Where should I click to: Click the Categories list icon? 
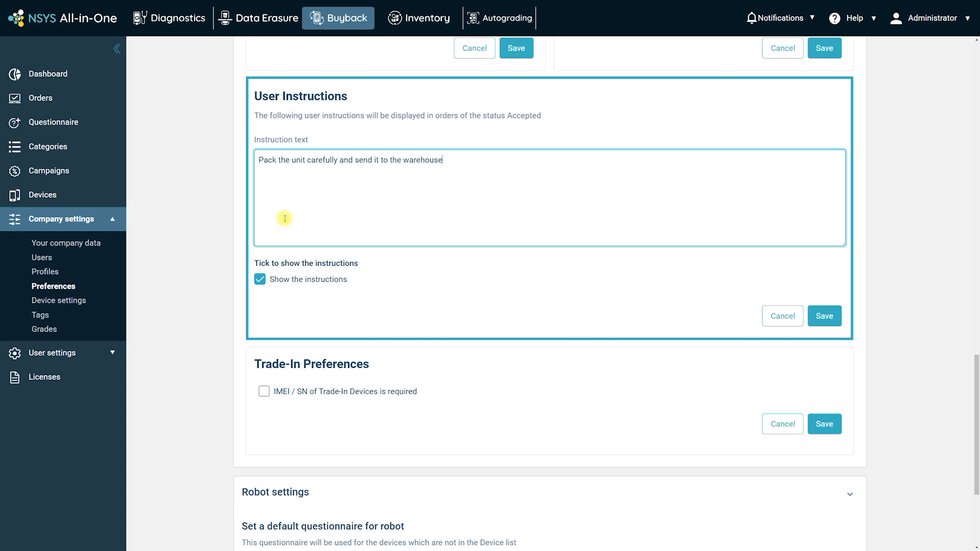[x=15, y=147]
